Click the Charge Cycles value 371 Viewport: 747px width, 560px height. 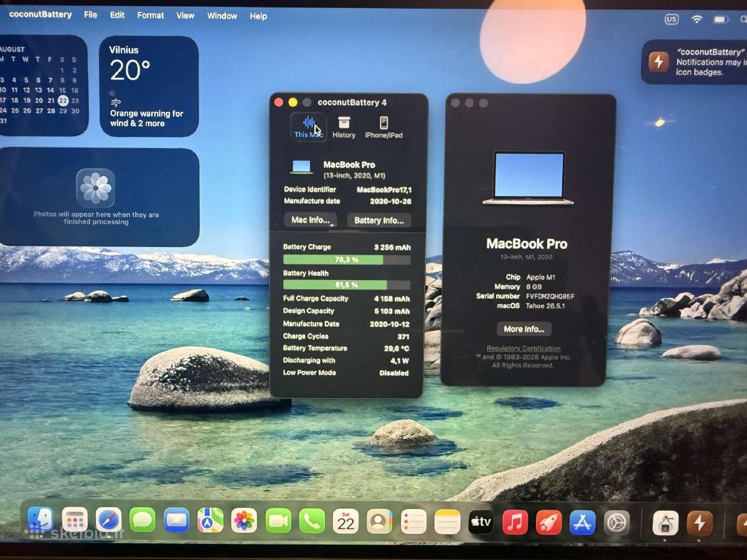point(403,336)
